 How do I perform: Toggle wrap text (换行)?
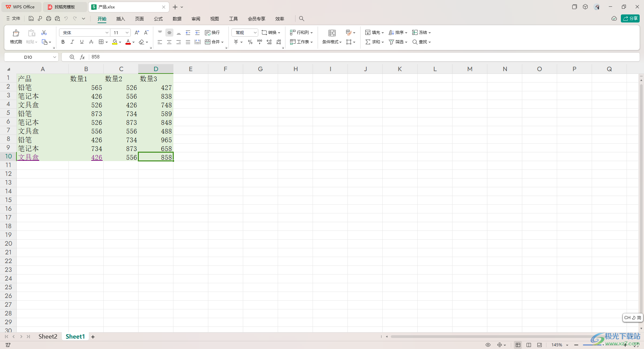(x=212, y=33)
